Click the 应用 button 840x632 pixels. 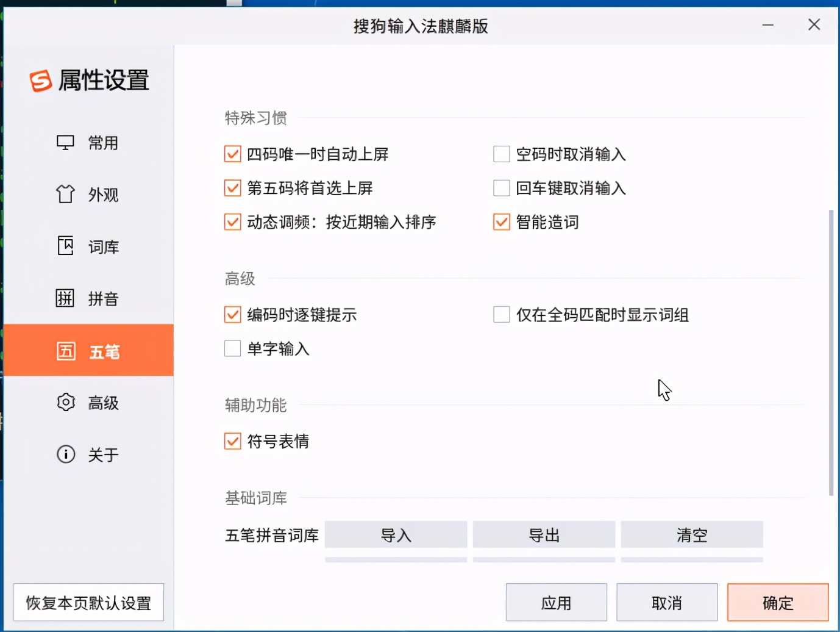coord(557,603)
